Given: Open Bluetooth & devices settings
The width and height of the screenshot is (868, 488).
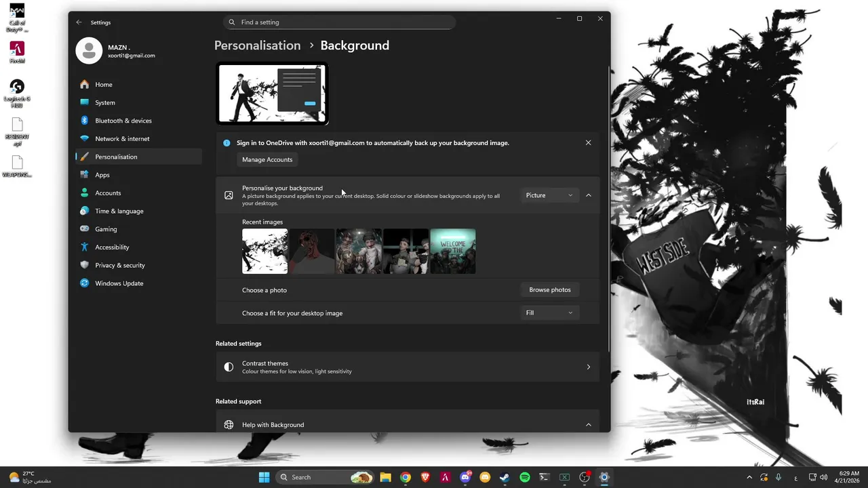Looking at the screenshot, I should (x=138, y=121).
